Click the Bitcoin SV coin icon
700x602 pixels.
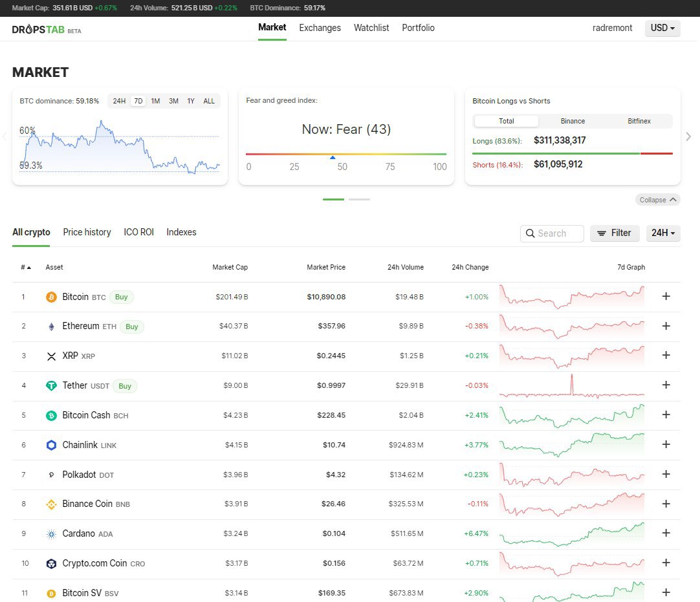pyautogui.click(x=51, y=594)
